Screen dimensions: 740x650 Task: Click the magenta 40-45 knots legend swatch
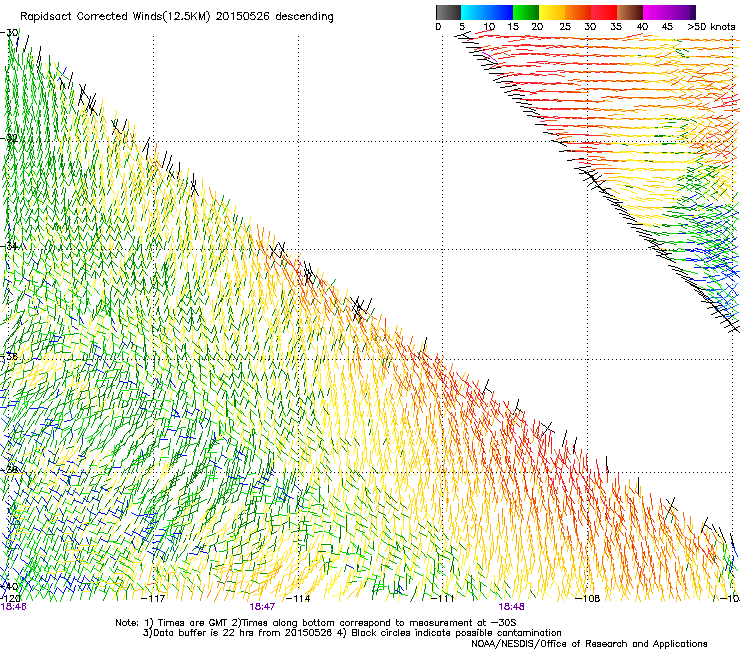656,12
